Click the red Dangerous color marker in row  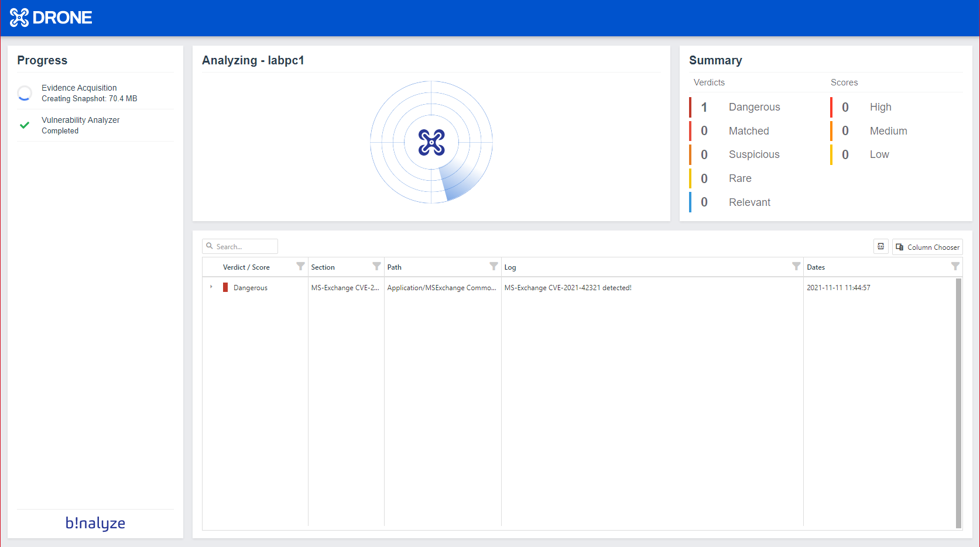click(225, 288)
